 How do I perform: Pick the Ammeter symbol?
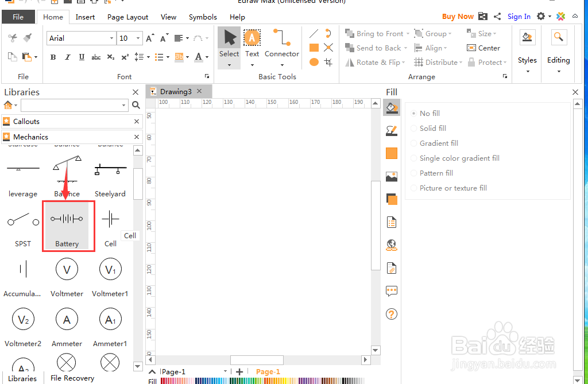pyautogui.click(x=67, y=327)
